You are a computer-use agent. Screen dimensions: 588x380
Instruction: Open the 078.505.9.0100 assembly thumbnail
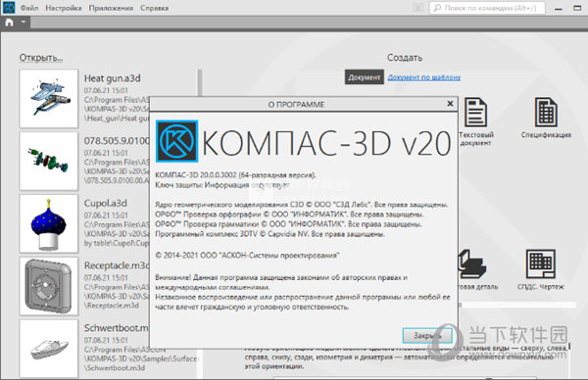[x=49, y=161]
